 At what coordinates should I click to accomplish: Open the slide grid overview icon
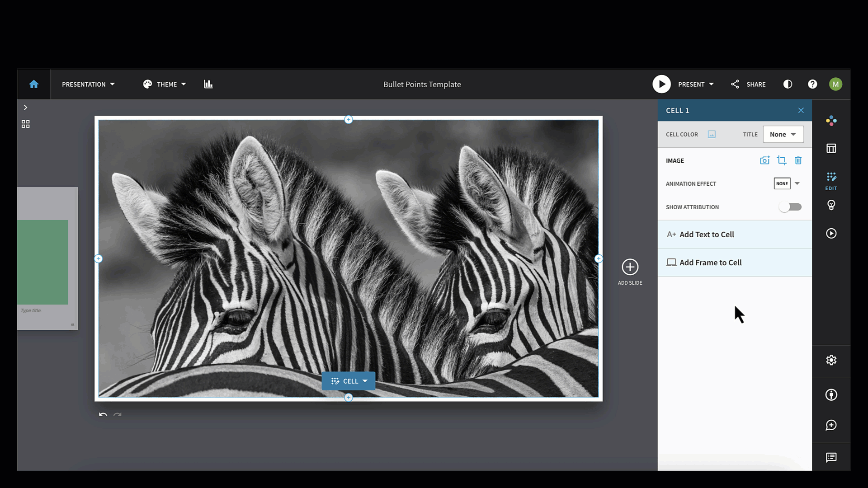tap(26, 124)
